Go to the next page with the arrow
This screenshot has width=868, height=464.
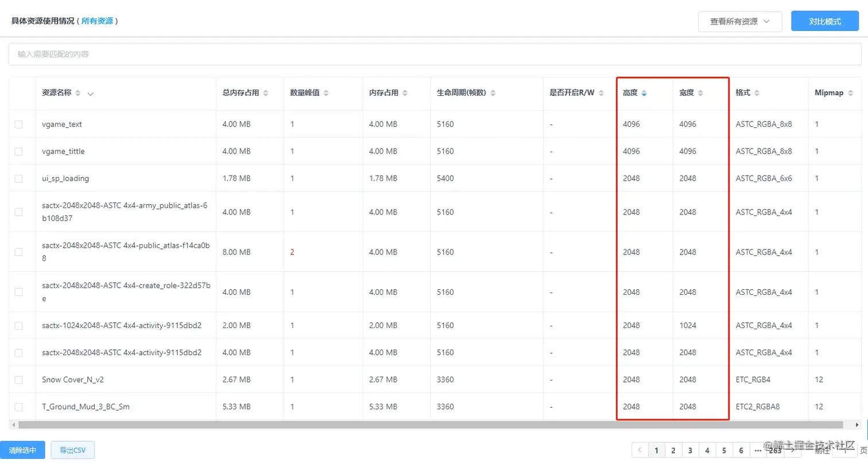[x=791, y=451]
